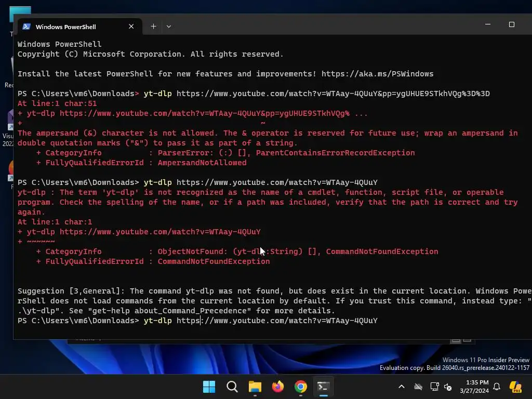
Task: Click the first yt-dlp command URL with pp parameter
Action: click(333, 94)
